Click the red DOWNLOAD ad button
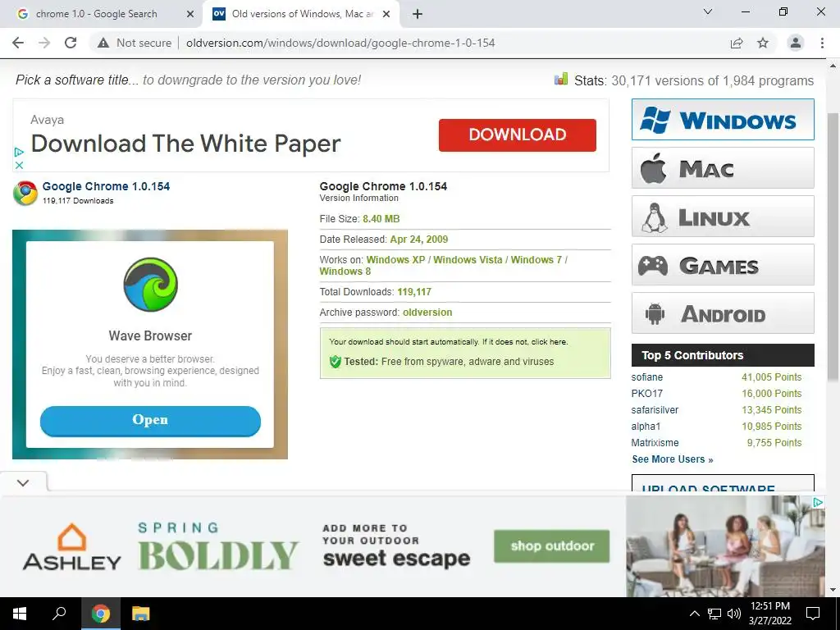The height and width of the screenshot is (630, 840). tap(517, 135)
